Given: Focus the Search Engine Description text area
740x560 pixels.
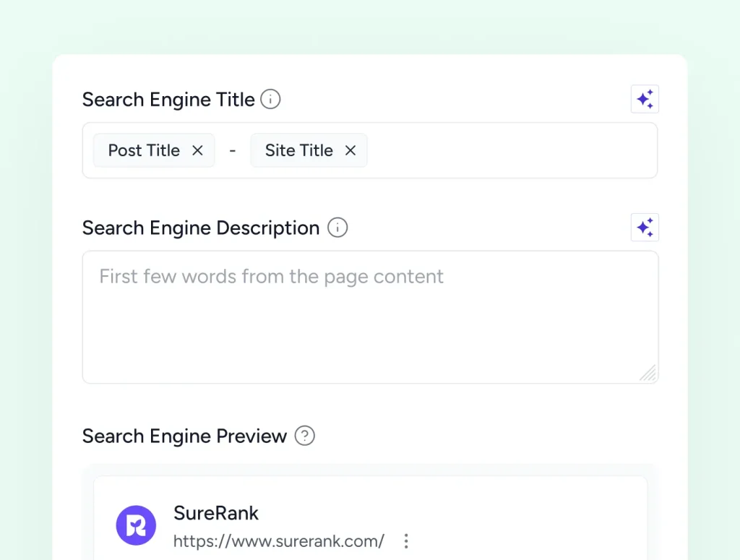Looking at the screenshot, I should [369, 318].
